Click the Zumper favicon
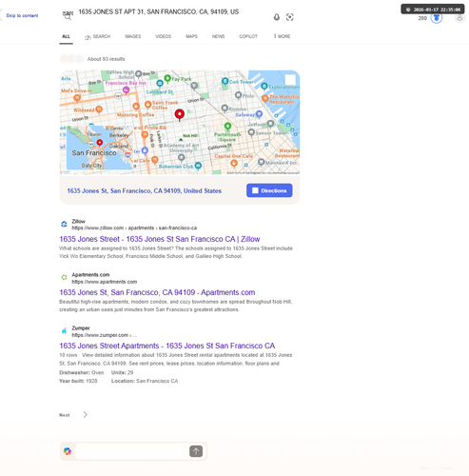Viewport: 469px width, 476px height. tap(64, 331)
